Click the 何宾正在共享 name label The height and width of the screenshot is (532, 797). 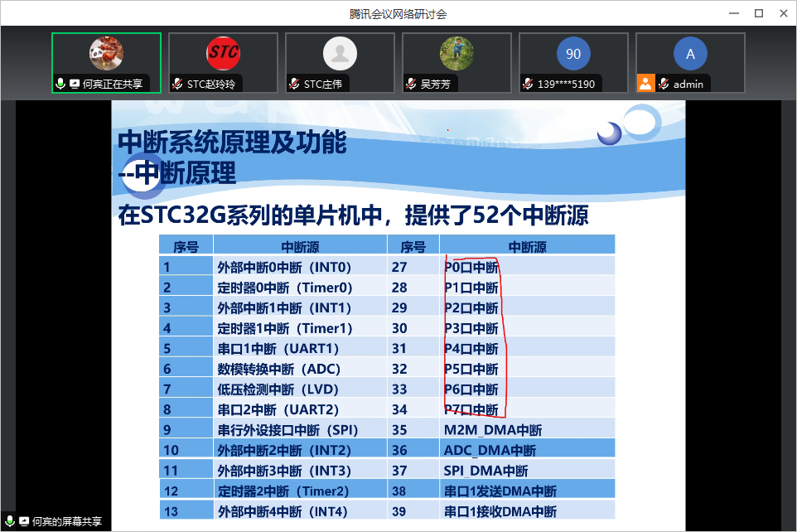tap(113, 84)
